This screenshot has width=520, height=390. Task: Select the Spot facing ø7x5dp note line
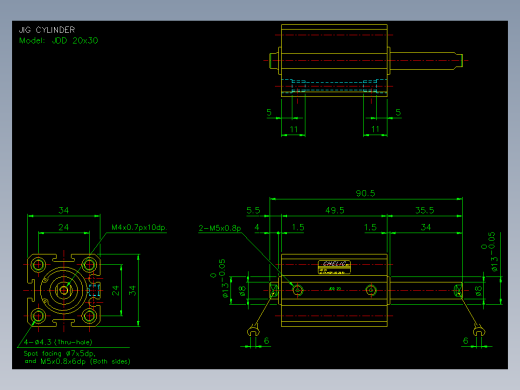coord(60,353)
